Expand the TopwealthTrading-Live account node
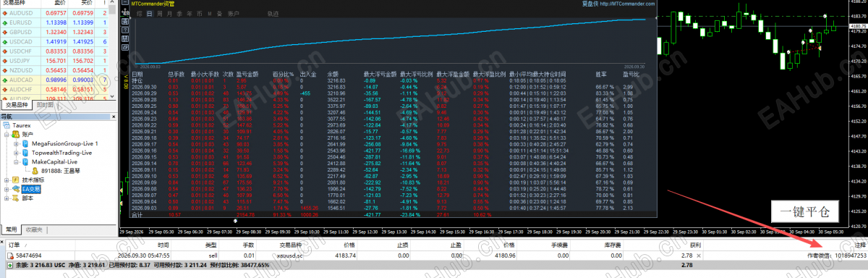The height and width of the screenshot is (278, 868). coord(16,153)
